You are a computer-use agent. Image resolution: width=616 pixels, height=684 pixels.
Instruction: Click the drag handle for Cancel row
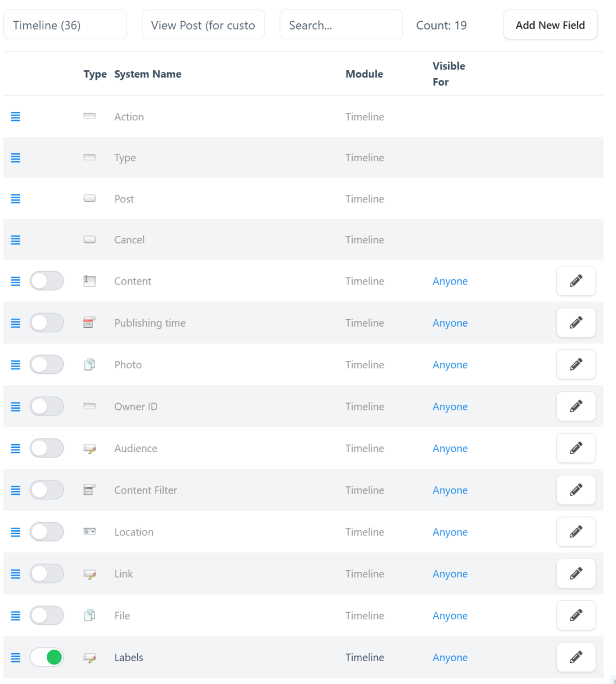coord(15,240)
